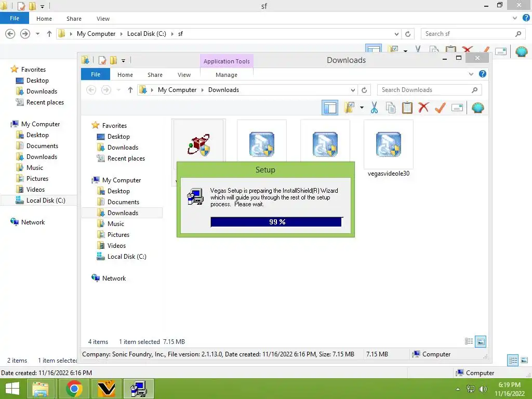
Task: Click the Forward arrow in sf window
Action: (25, 34)
